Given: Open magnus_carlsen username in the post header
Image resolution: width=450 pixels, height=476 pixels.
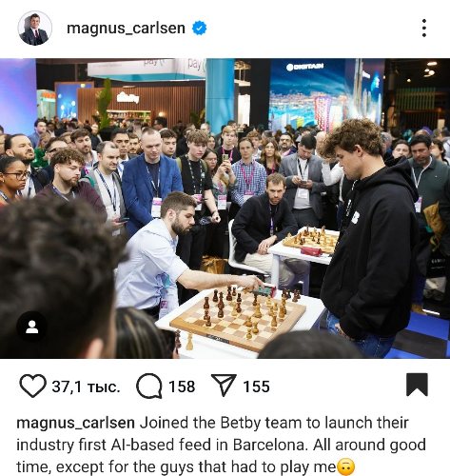Looking at the screenshot, I should coord(126,29).
